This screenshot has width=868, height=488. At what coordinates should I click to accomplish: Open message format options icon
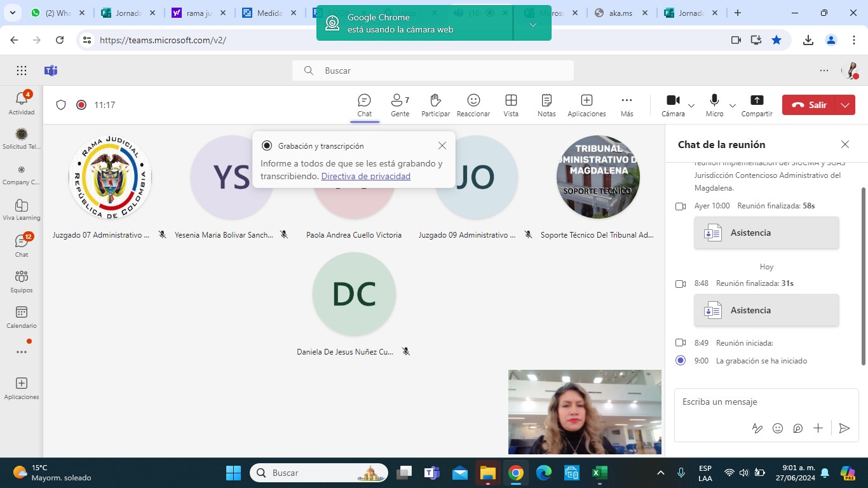click(757, 428)
